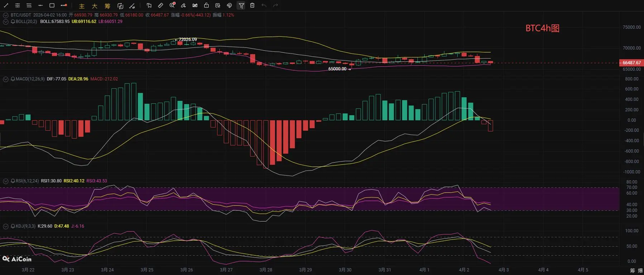644x275 pixels.
Task: Select the trend line drawing tool
Action: tap(6, 5)
